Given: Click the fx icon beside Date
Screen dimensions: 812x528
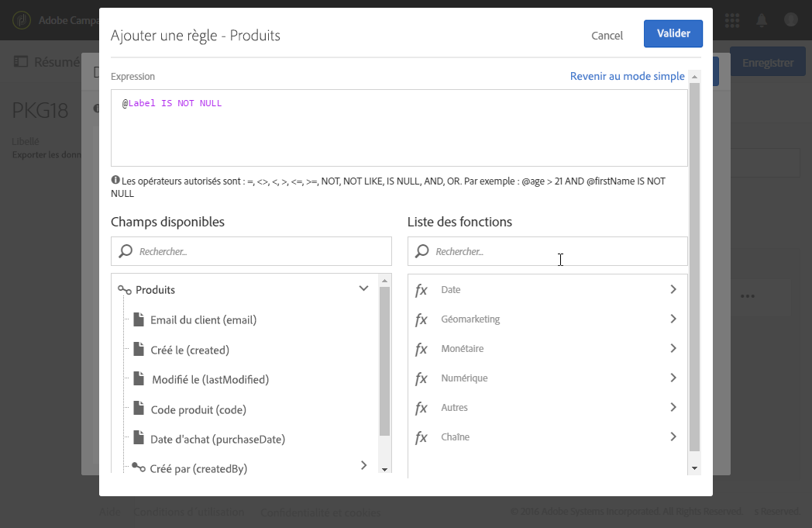Looking at the screenshot, I should click(x=421, y=290).
